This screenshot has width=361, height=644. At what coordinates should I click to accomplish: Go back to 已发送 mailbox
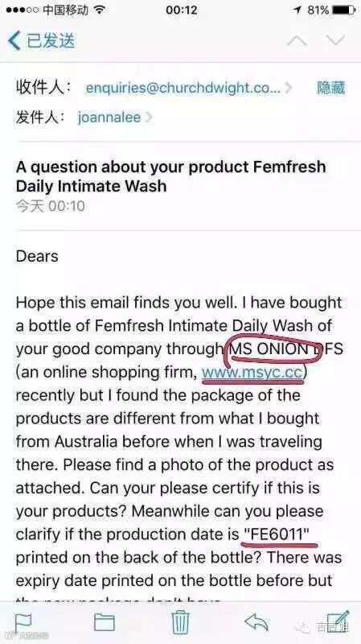pos(42,41)
